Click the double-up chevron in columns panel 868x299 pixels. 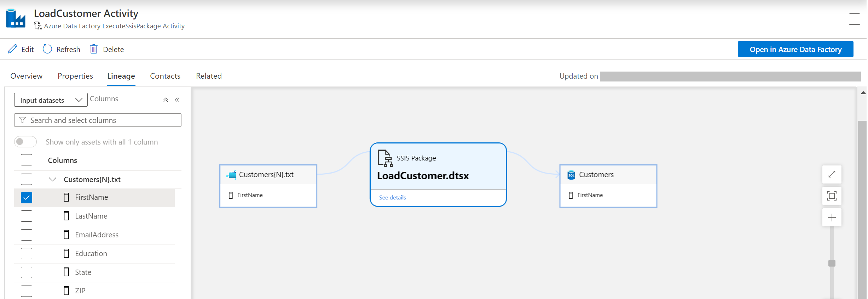[166, 100]
